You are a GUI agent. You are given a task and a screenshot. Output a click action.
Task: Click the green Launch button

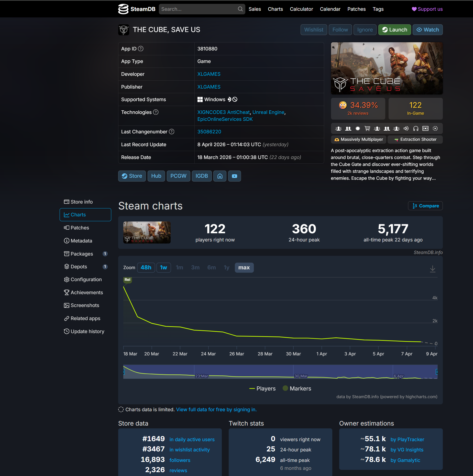[394, 30]
